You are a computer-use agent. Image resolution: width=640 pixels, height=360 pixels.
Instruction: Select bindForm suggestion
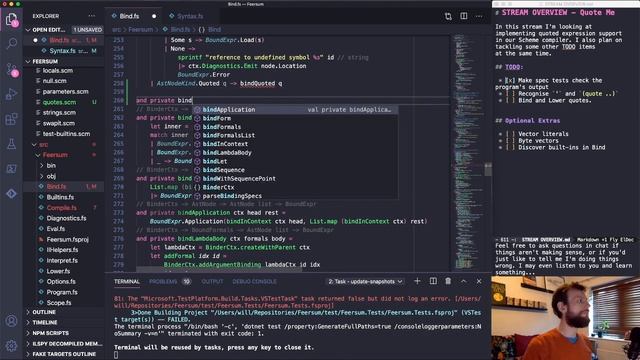tap(294, 118)
